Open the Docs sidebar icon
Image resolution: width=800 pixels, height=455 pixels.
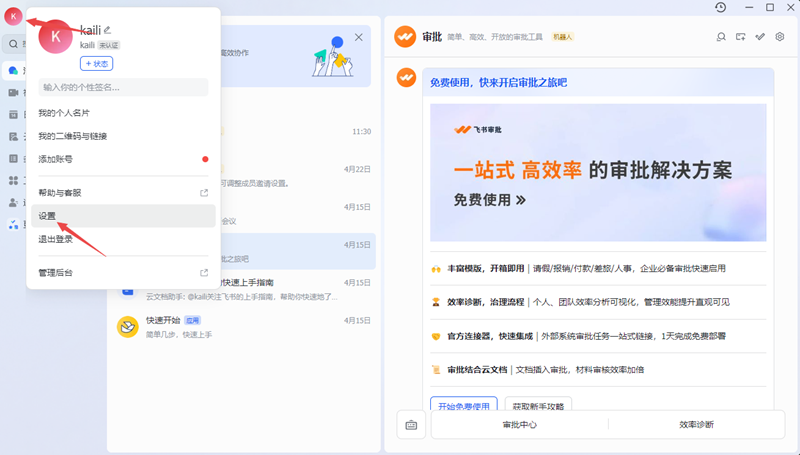pyautogui.click(x=13, y=137)
